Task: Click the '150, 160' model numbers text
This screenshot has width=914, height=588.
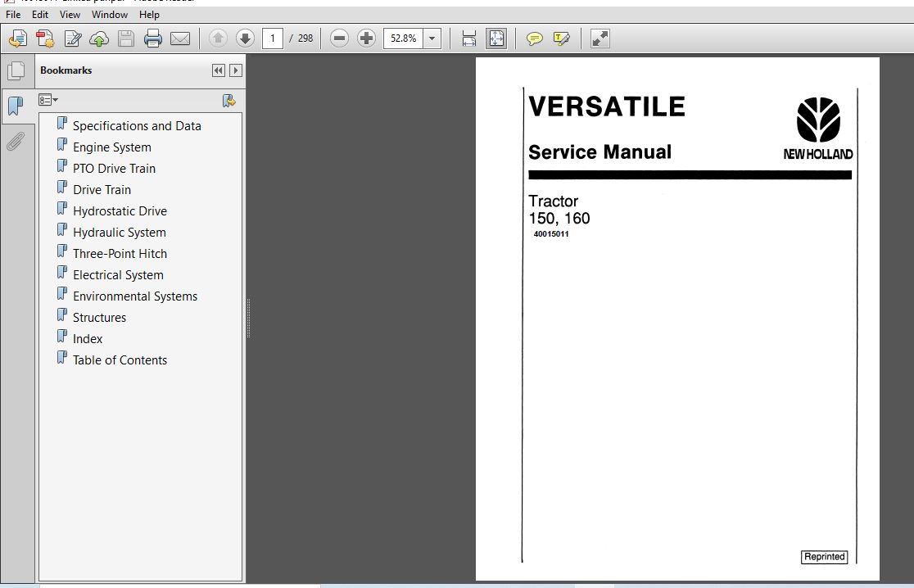Action: (x=559, y=219)
